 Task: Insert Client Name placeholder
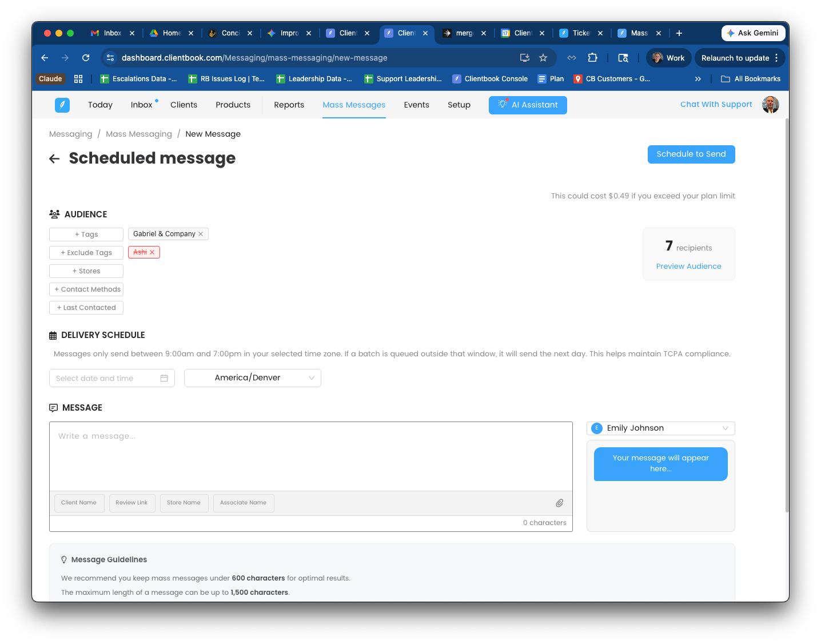79,503
